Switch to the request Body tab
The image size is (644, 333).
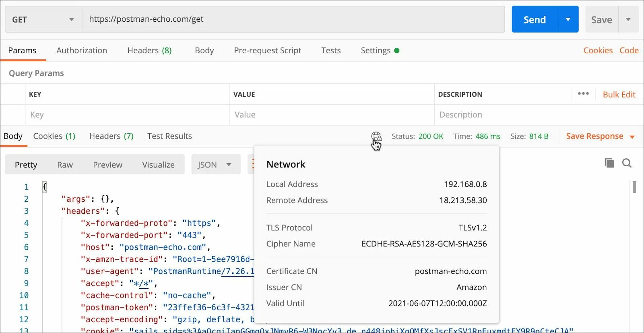point(204,50)
